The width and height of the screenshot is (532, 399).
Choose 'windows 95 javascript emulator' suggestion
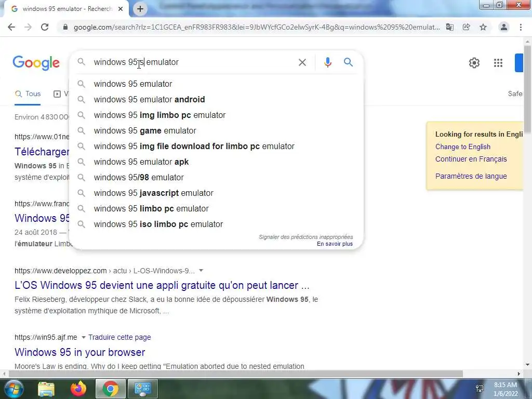pos(216,193)
